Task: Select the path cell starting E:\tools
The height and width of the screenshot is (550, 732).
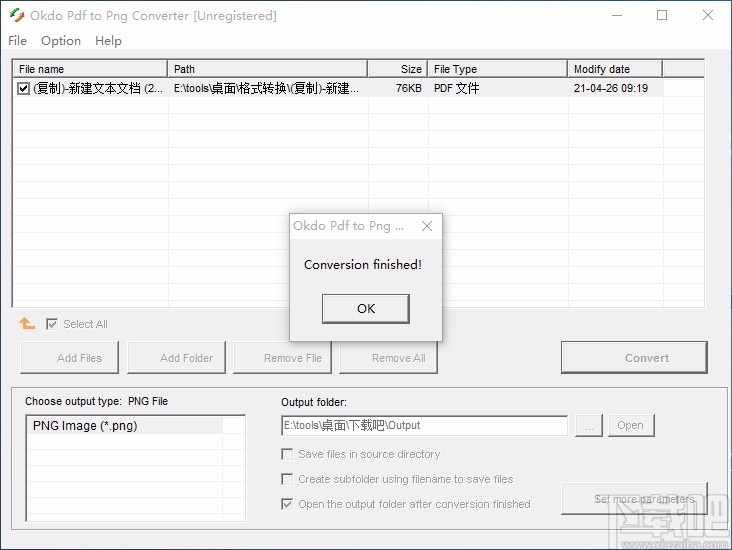Action: tap(268, 88)
